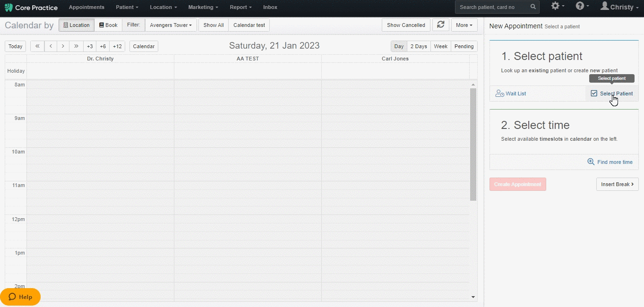Open the help question mark menu
This screenshot has height=307, width=644.
[582, 6]
